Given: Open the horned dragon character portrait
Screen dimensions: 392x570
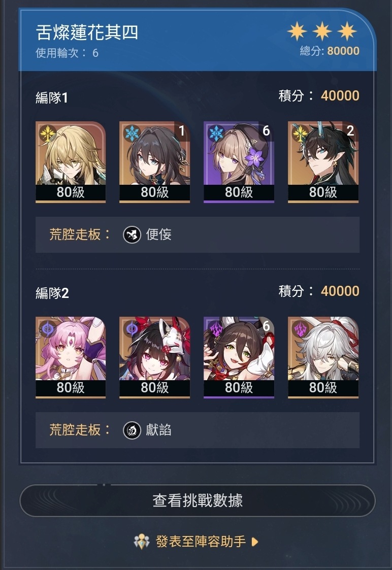Looking at the screenshot, I should (x=323, y=162).
